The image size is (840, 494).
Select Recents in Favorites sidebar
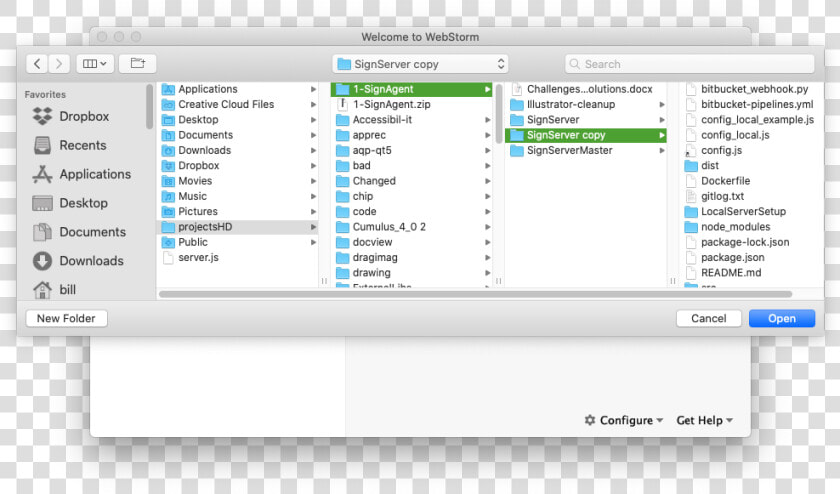[x=70, y=145]
